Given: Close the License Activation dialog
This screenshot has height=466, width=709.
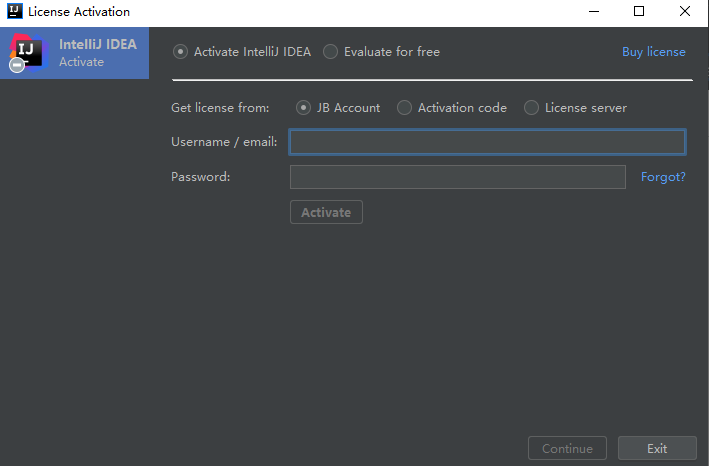Looking at the screenshot, I should (x=685, y=11).
